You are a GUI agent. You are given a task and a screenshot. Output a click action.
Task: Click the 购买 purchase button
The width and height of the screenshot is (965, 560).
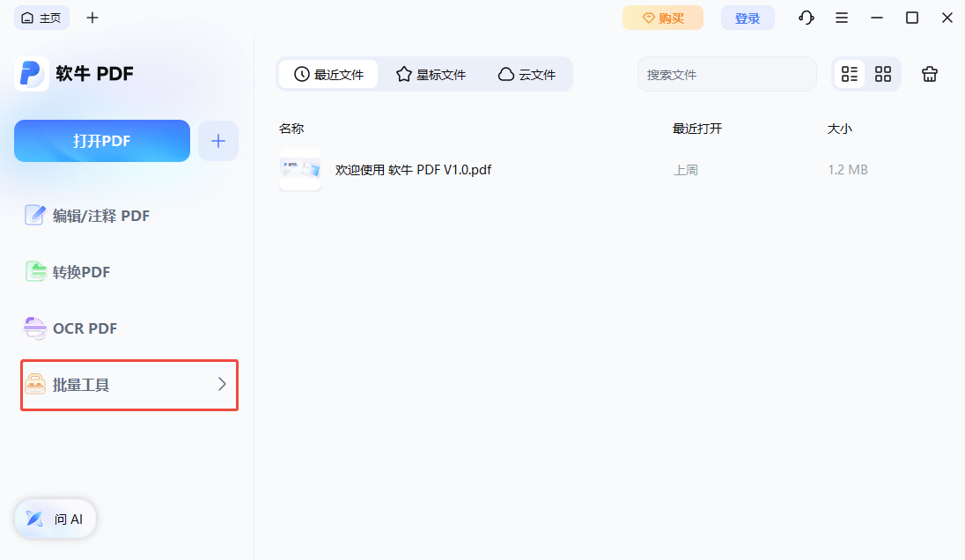[663, 18]
